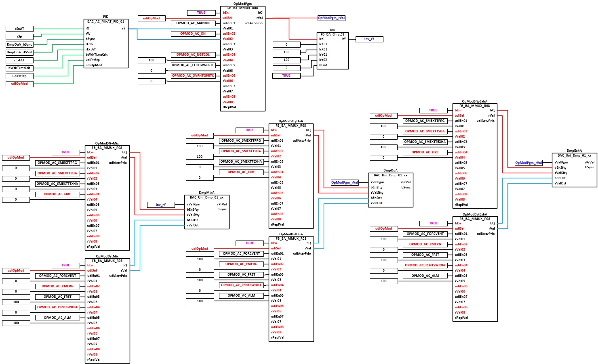
Task: Click the DmpOuA_rPrVal variable box
Action: [x=19, y=52]
